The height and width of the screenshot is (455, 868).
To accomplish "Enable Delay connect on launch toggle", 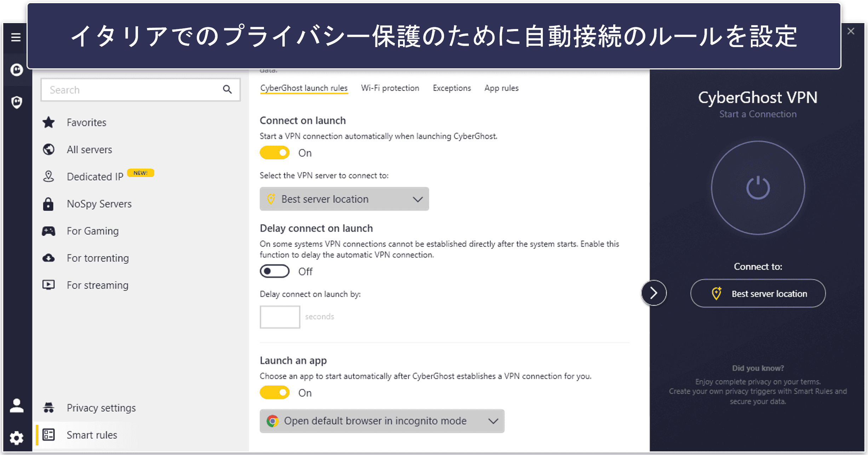I will tap(275, 271).
